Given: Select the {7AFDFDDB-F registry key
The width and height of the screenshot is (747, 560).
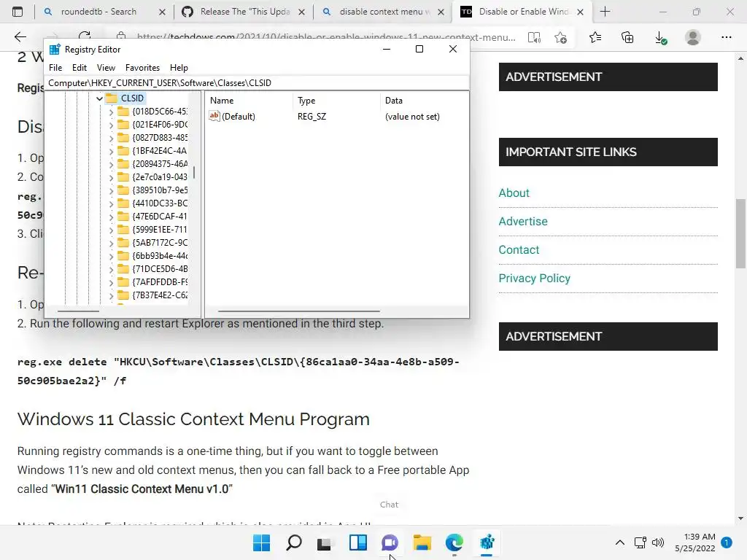Looking at the screenshot, I should 160,282.
